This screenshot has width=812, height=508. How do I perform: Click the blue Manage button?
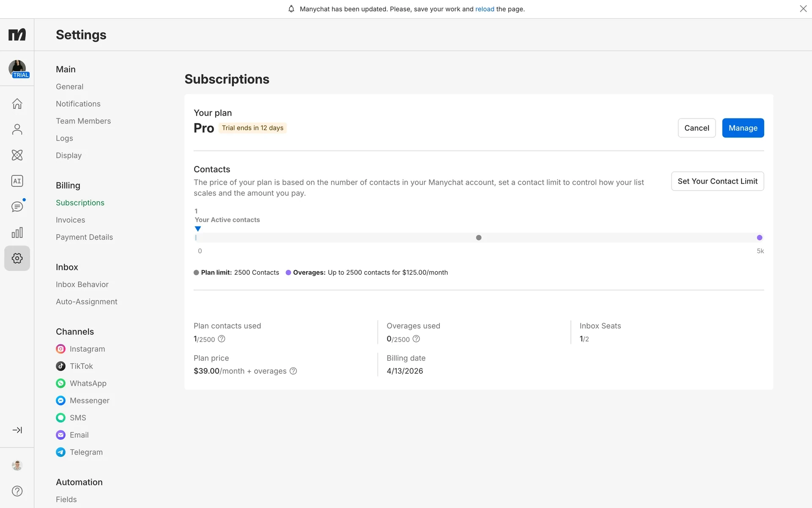743,128
